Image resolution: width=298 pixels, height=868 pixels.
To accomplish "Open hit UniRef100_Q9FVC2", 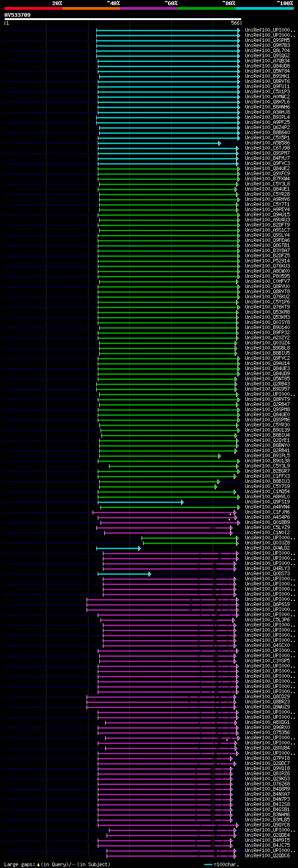I will 267,358.
